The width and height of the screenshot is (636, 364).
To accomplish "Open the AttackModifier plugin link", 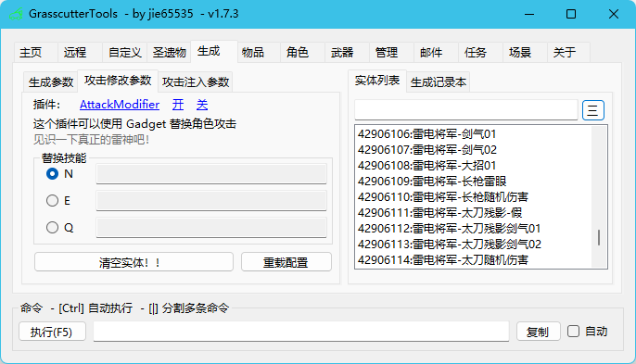I will 120,105.
